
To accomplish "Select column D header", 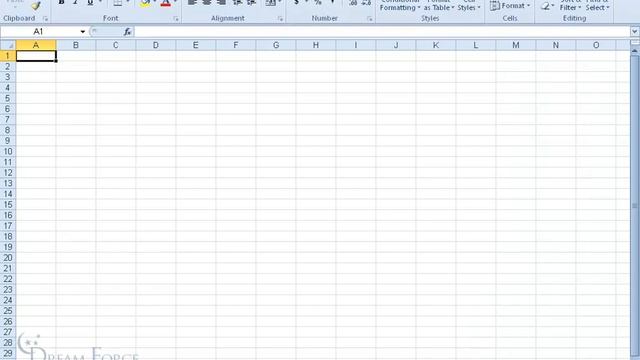I will click(x=156, y=45).
